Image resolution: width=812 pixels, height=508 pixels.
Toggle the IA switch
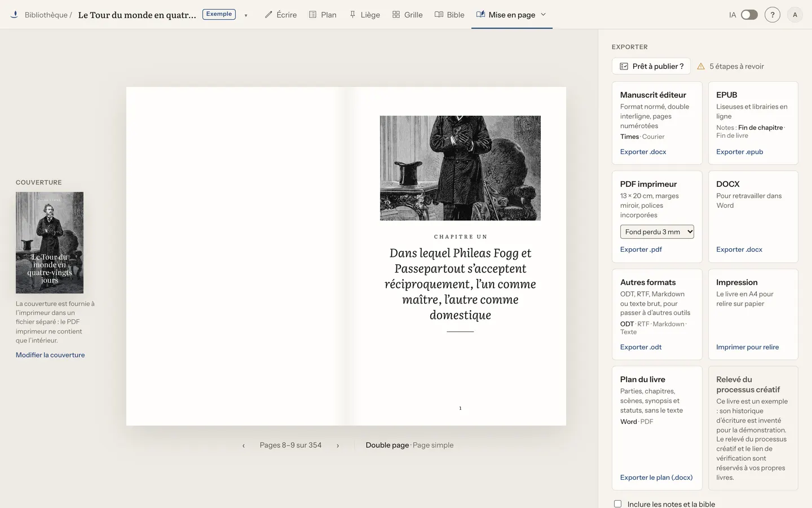click(749, 15)
